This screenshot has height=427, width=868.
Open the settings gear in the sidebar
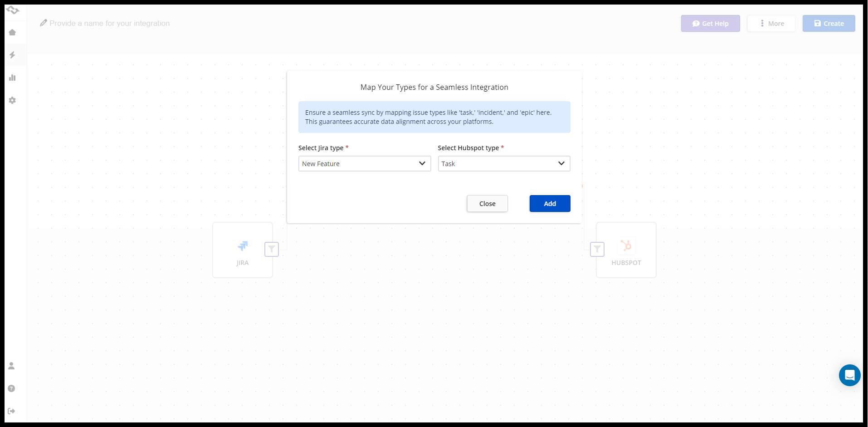click(x=12, y=100)
